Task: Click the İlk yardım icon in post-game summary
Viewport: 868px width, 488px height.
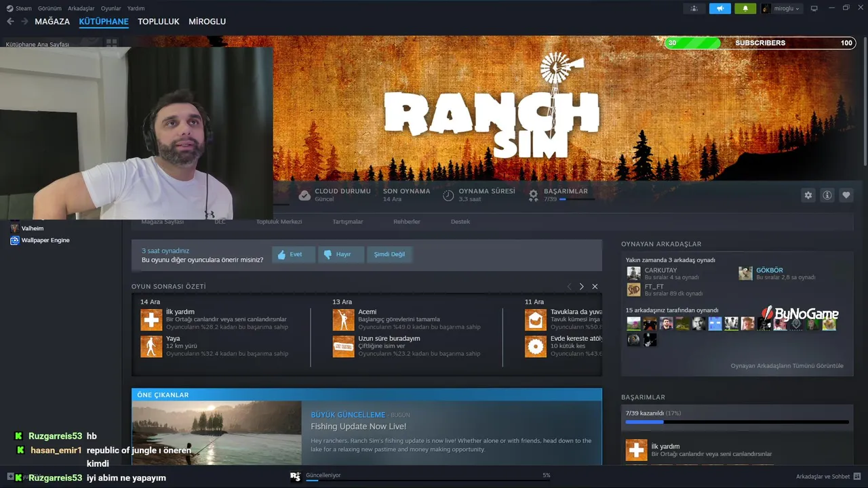Action: pyautogui.click(x=151, y=319)
